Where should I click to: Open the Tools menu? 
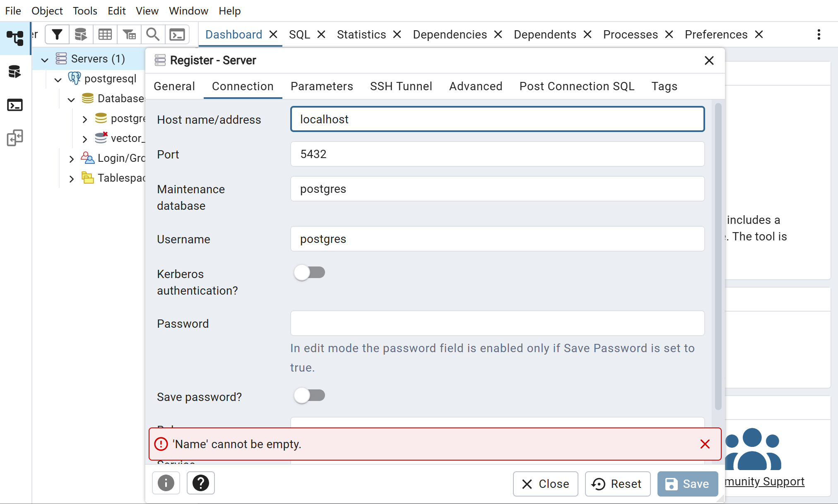point(85,11)
